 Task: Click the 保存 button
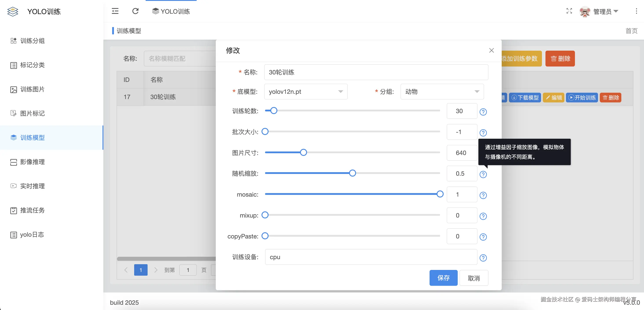tap(443, 278)
